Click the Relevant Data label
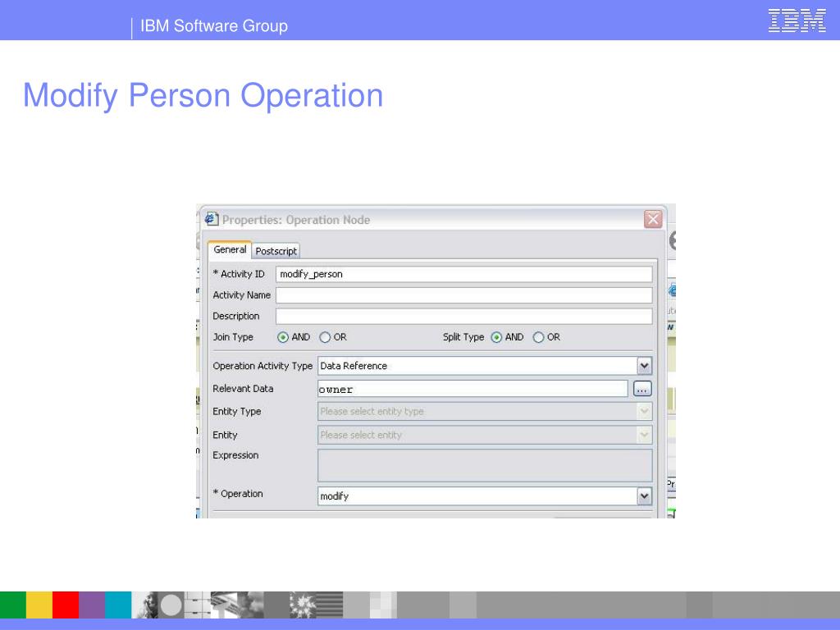This screenshot has height=630, width=840. coord(243,389)
